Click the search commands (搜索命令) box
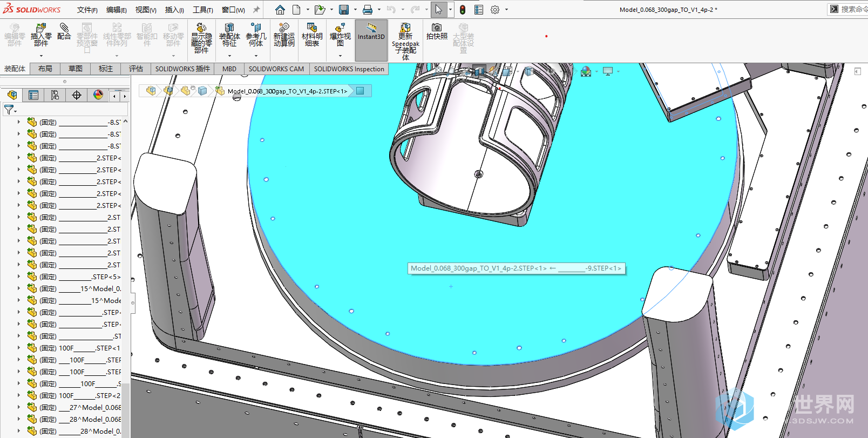This screenshot has width=868, height=438. 848,9
